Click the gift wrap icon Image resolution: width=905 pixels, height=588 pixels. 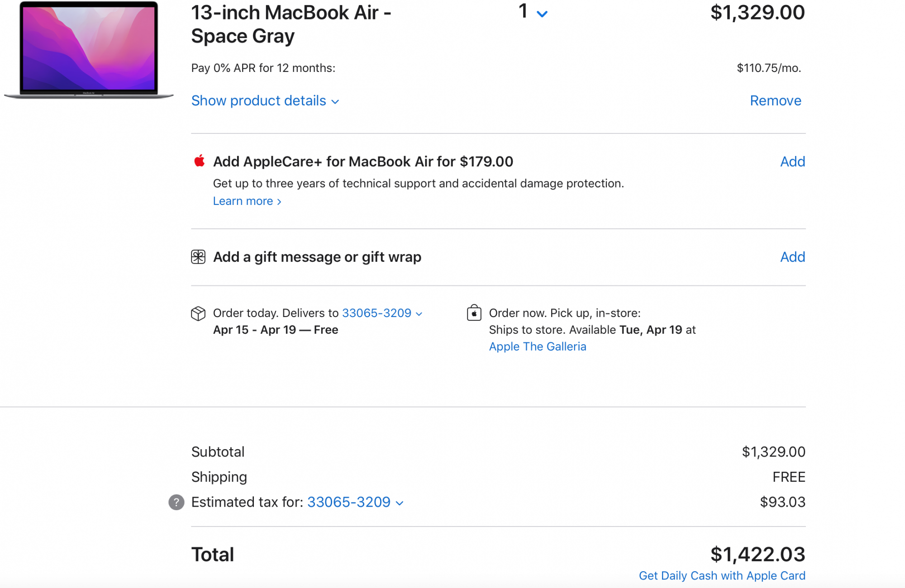(198, 257)
